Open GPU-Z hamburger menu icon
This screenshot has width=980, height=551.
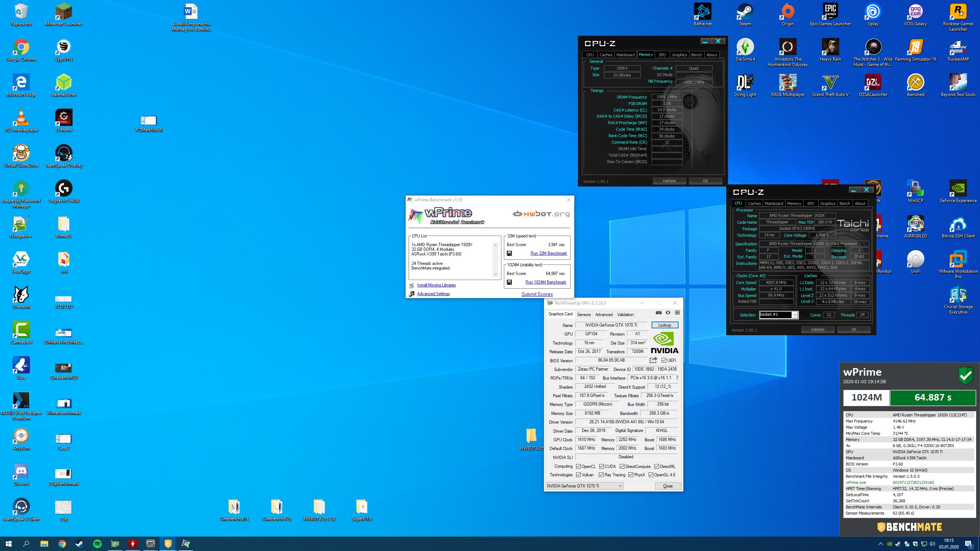coord(677,313)
